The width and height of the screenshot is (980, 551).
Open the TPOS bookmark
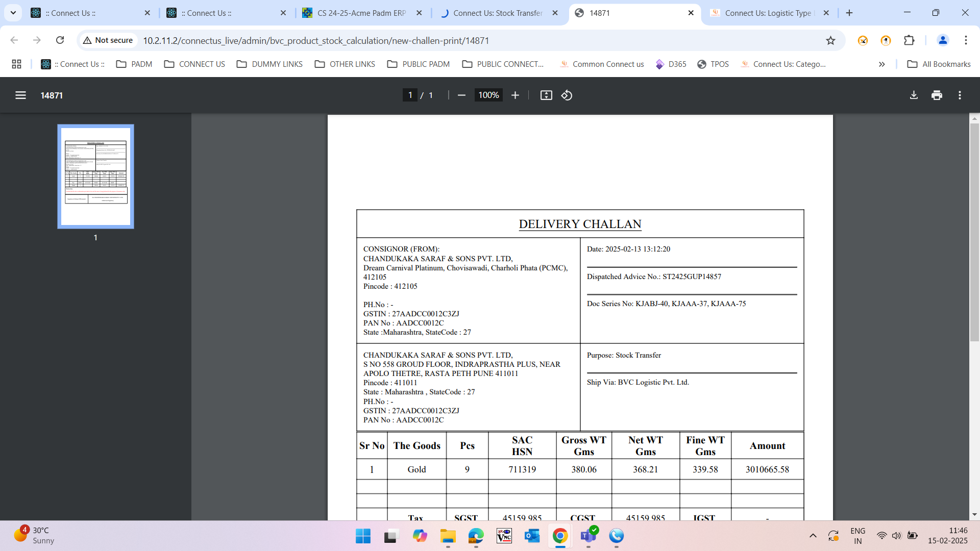(713, 64)
